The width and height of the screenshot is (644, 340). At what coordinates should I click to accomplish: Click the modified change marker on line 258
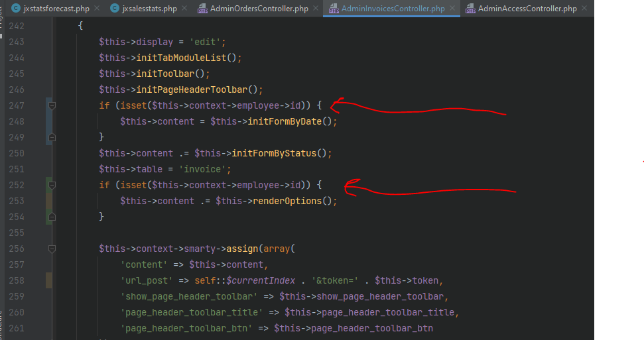point(48,280)
